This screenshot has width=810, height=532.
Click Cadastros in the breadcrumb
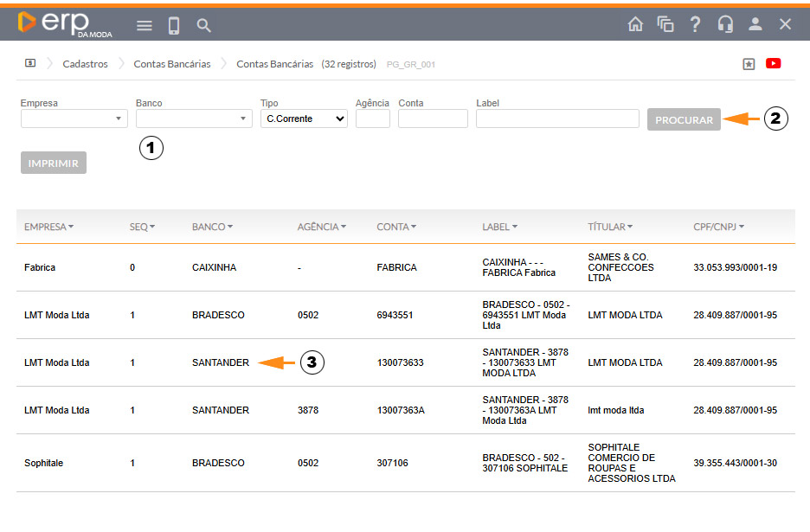[85, 64]
